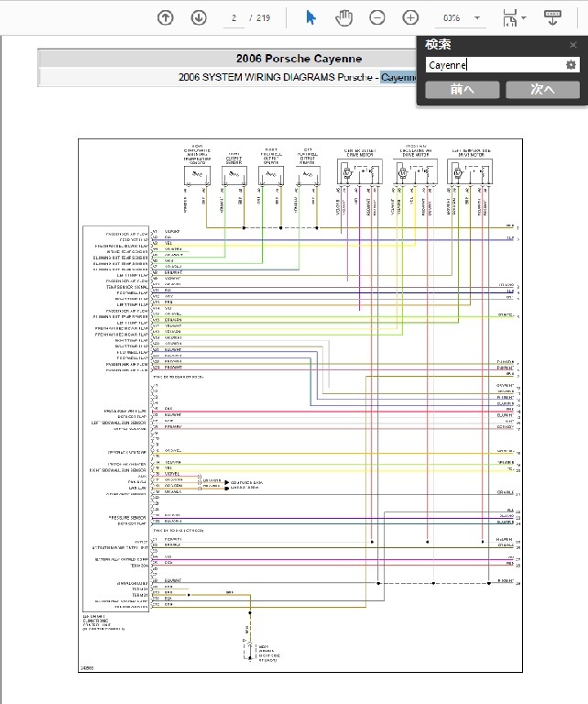Screen dimensions: 588x704
Task: Open search options gear icon
Action: point(571,65)
